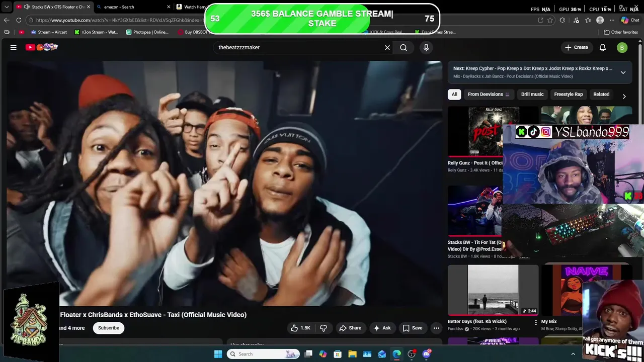This screenshot has width=644, height=362.
Task: Open YouTube notifications bell
Action: coord(603,47)
